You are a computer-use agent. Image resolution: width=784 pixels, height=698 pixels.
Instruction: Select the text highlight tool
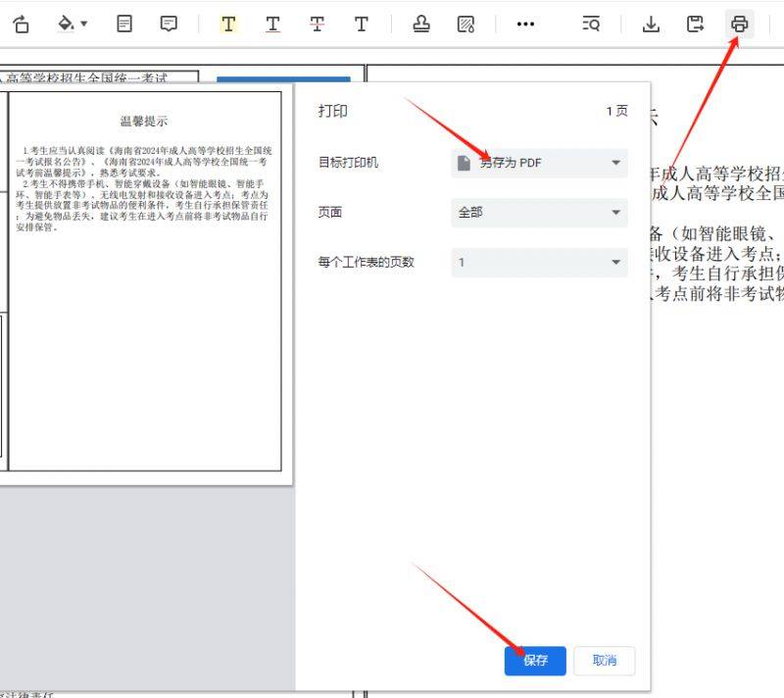[x=228, y=25]
